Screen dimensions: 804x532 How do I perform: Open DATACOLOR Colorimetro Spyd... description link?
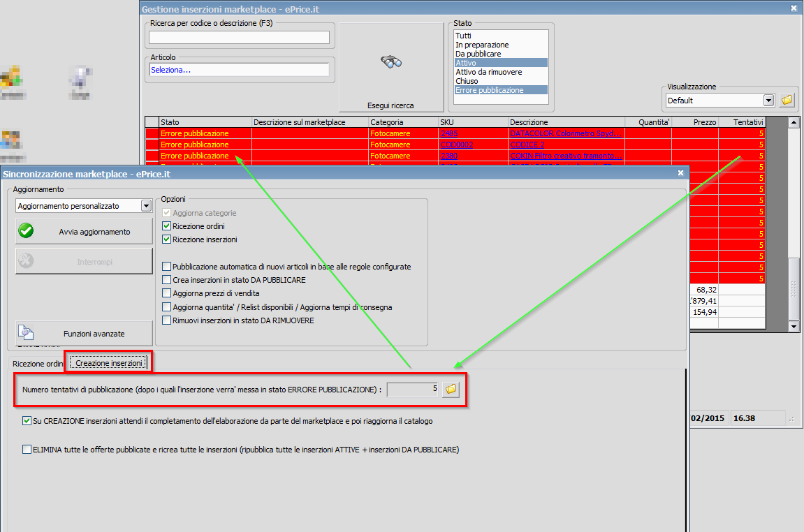click(x=566, y=133)
